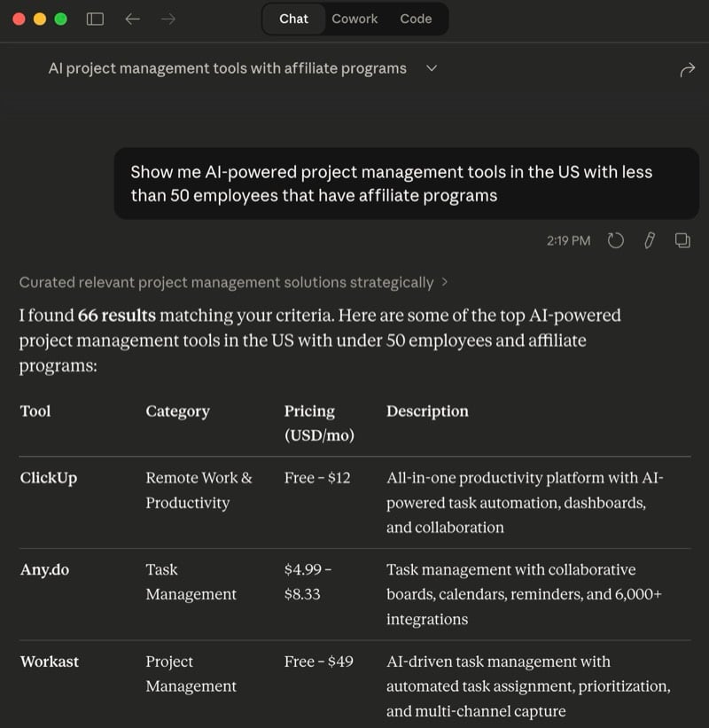Switch to the Code tab
Screen dimensions: 709x728
(416, 19)
